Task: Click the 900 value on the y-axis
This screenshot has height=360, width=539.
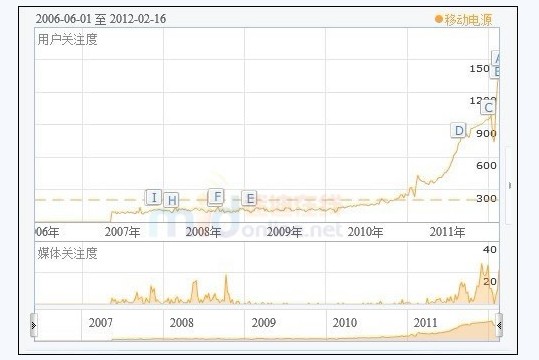Action: click(486, 133)
